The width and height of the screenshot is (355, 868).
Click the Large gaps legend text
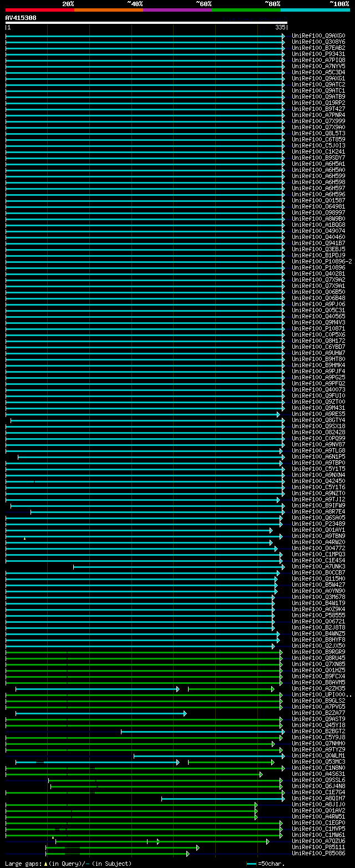click(69, 864)
